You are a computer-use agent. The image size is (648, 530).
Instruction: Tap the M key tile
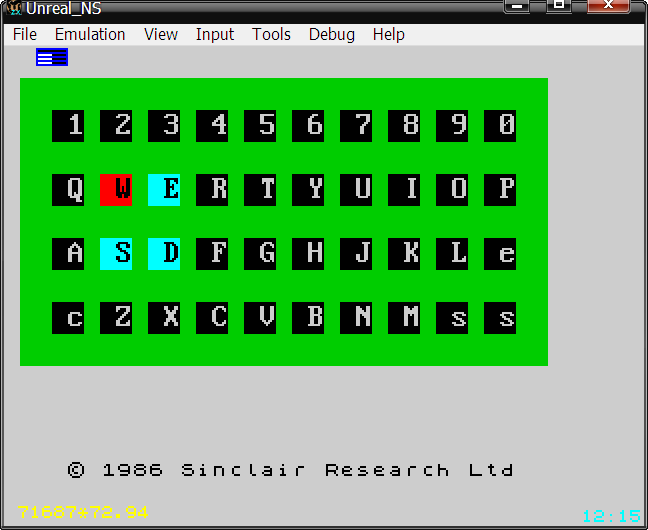click(404, 318)
